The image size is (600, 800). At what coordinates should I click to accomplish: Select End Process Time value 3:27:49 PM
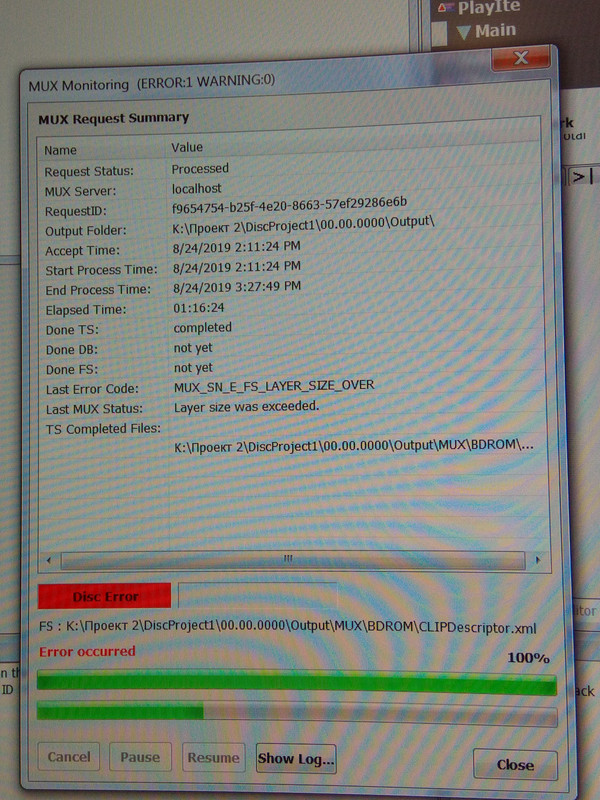coord(237,287)
